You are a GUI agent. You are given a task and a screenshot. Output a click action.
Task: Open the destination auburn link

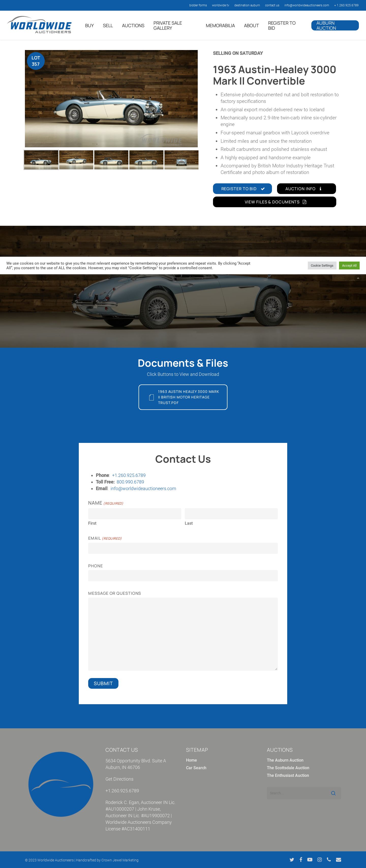point(247,5)
